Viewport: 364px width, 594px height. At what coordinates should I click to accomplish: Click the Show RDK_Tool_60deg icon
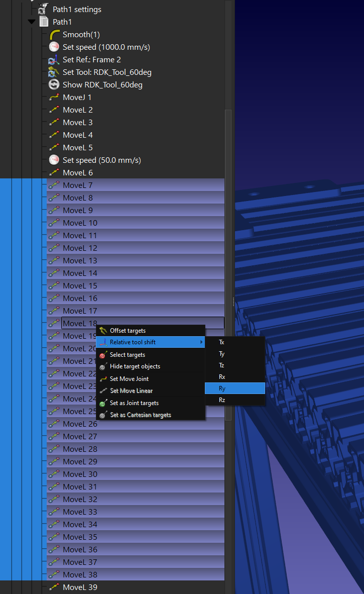click(x=54, y=85)
